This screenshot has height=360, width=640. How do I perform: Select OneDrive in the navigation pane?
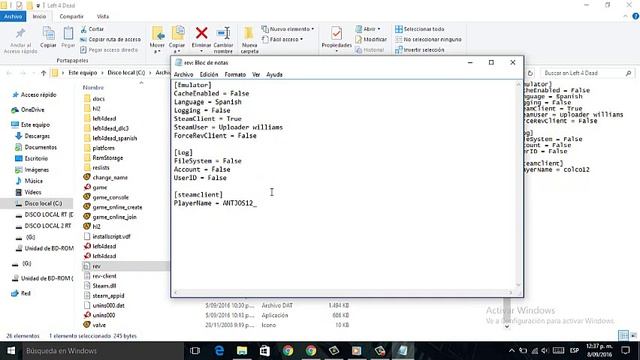click(28, 110)
